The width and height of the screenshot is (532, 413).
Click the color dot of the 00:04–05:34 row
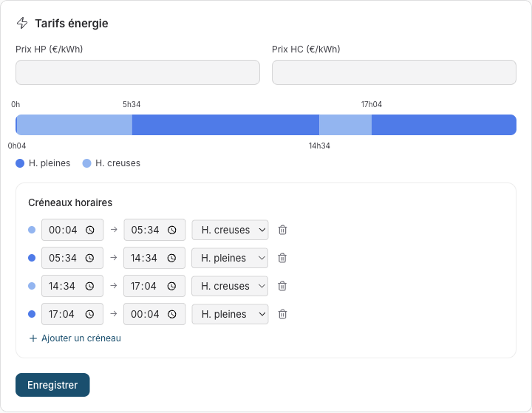pyautogui.click(x=32, y=230)
